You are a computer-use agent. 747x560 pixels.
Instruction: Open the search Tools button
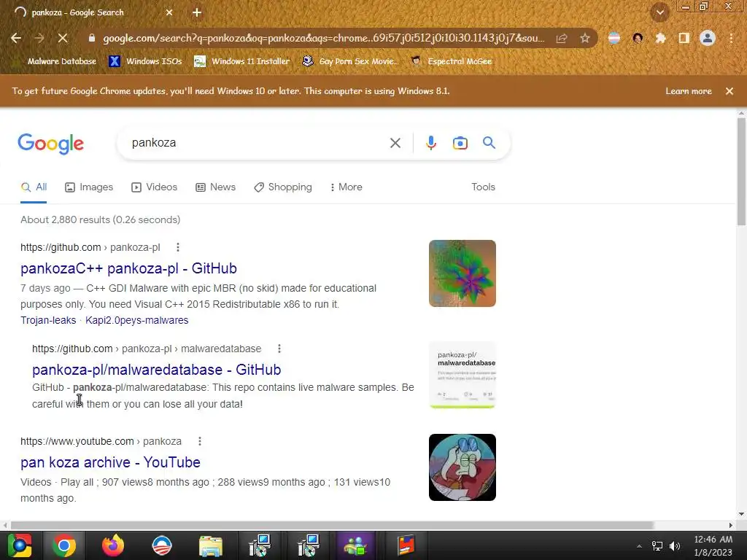483,187
